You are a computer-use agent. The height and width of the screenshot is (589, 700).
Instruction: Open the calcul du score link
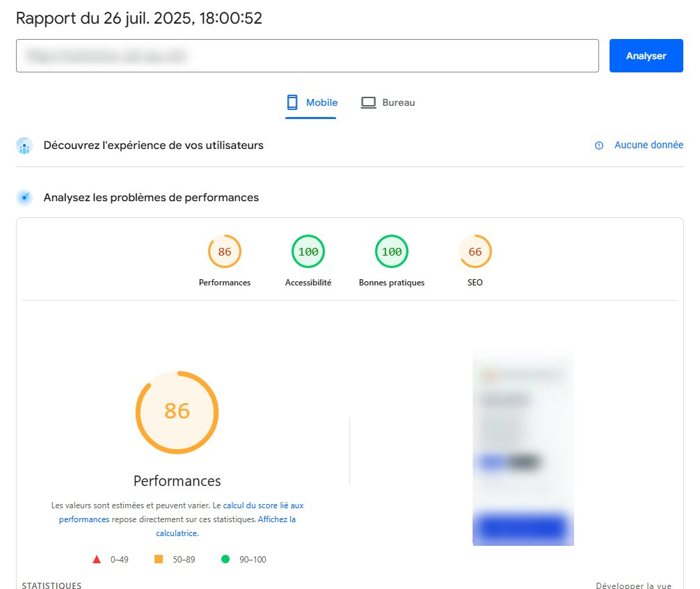pos(263,505)
